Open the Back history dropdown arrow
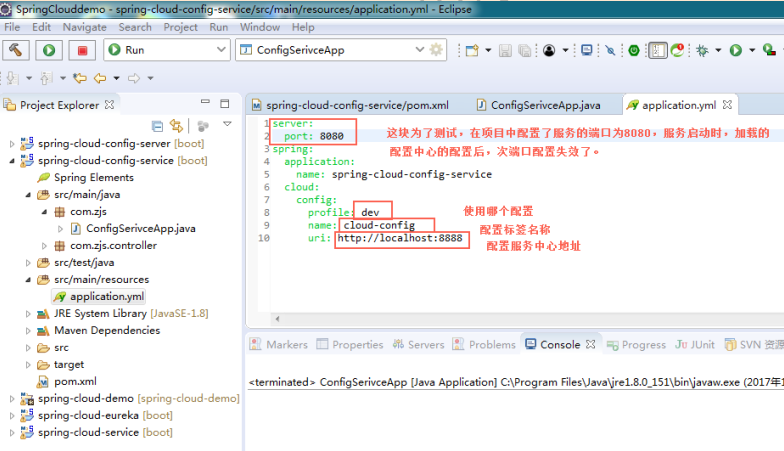 [116, 78]
